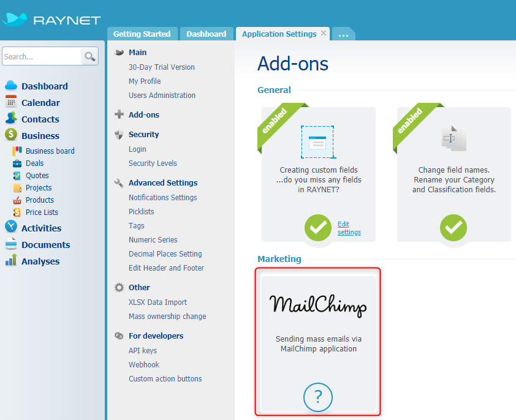The image size is (516, 420).
Task: Click the For developers gears icon
Action: point(119,336)
